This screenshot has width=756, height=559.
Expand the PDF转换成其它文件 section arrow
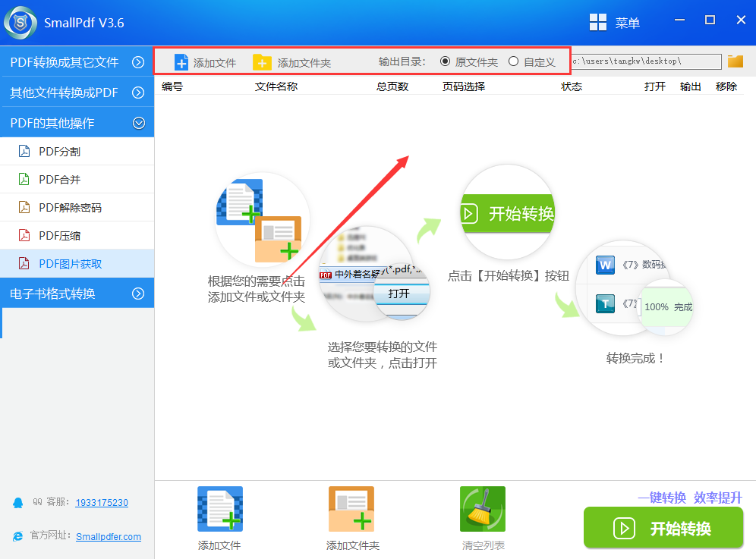coord(138,62)
